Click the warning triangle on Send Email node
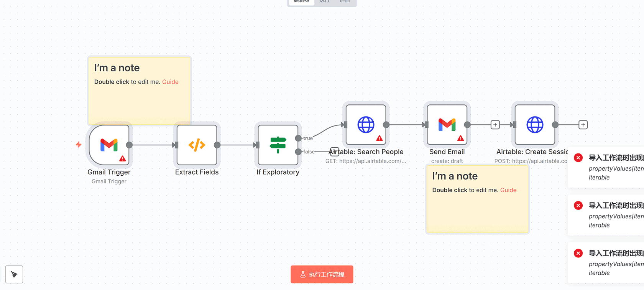The image size is (644, 290). 460,138
